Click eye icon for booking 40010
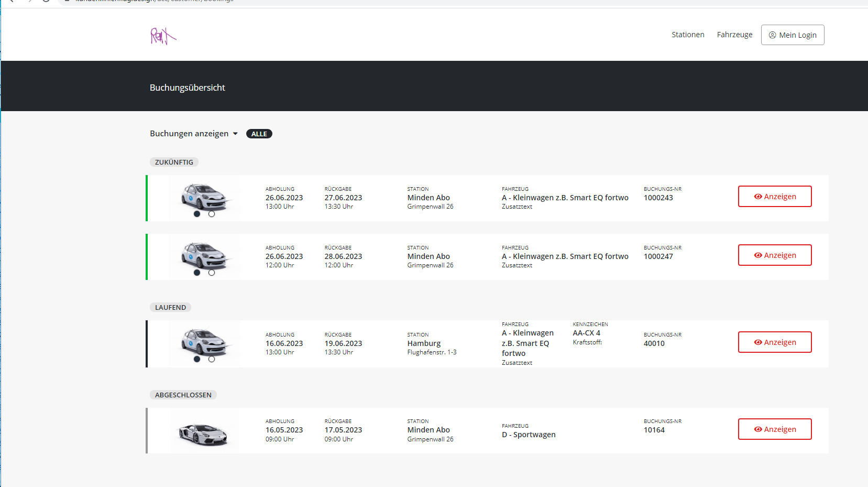This screenshot has width=868, height=487. pos(757,342)
